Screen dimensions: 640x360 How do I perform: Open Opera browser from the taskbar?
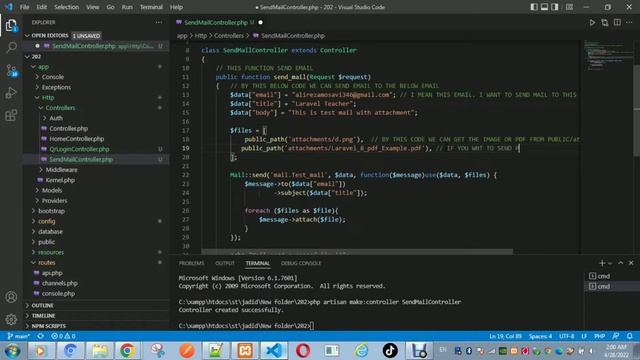click(303, 351)
